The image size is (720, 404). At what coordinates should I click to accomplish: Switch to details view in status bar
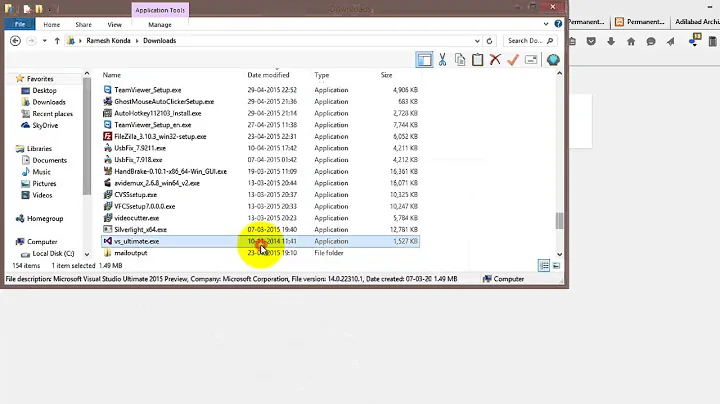tap(545, 265)
